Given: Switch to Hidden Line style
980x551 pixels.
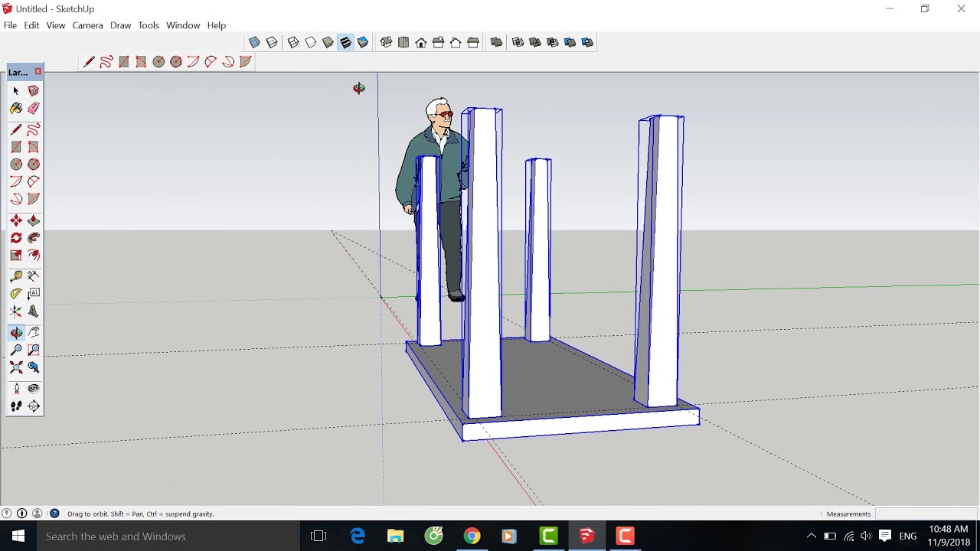Looking at the screenshot, I should [x=311, y=43].
